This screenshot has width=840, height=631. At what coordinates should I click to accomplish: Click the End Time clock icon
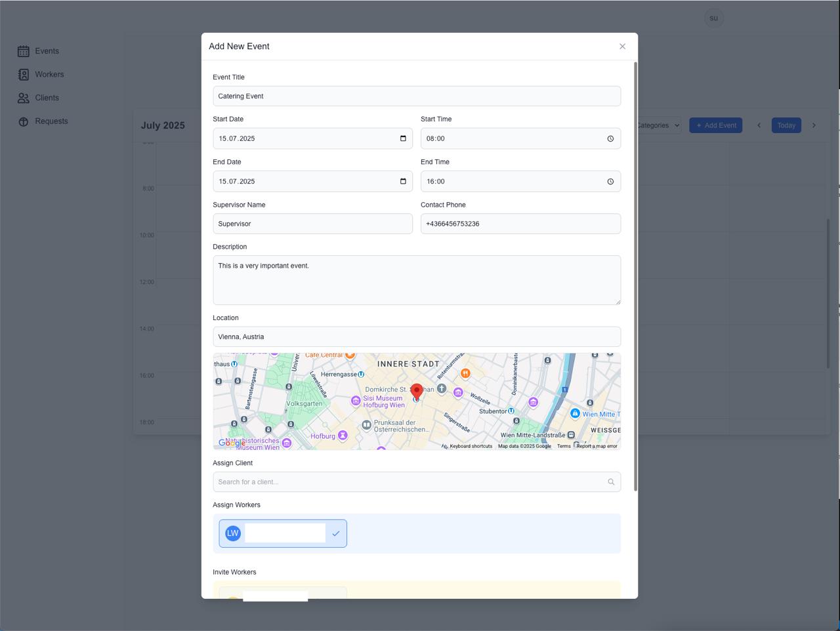[x=610, y=182]
